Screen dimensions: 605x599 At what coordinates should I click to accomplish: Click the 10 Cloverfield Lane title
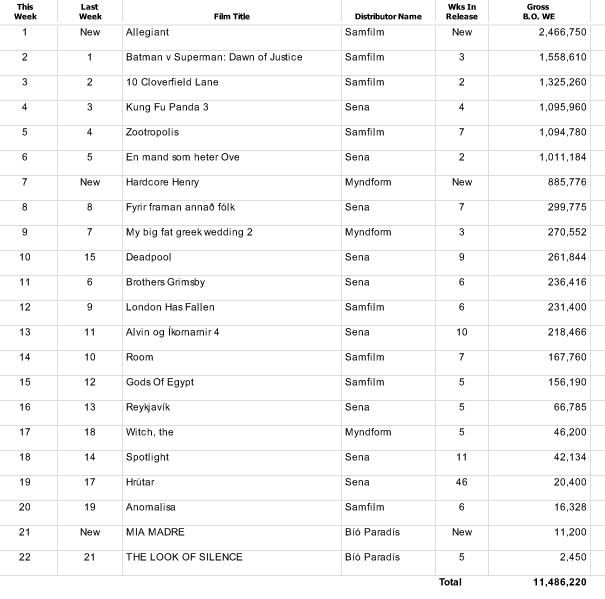click(172, 82)
